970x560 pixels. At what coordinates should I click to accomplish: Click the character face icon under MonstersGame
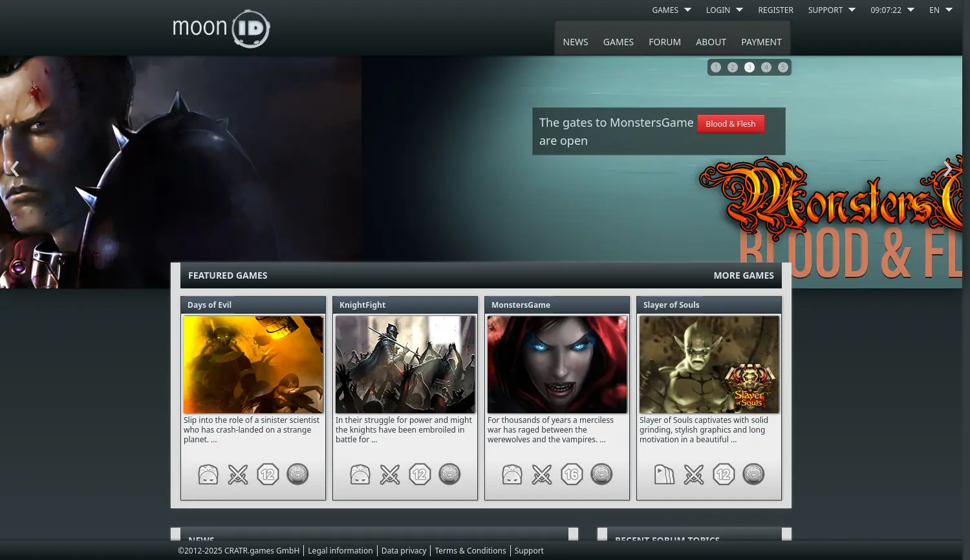click(x=512, y=475)
